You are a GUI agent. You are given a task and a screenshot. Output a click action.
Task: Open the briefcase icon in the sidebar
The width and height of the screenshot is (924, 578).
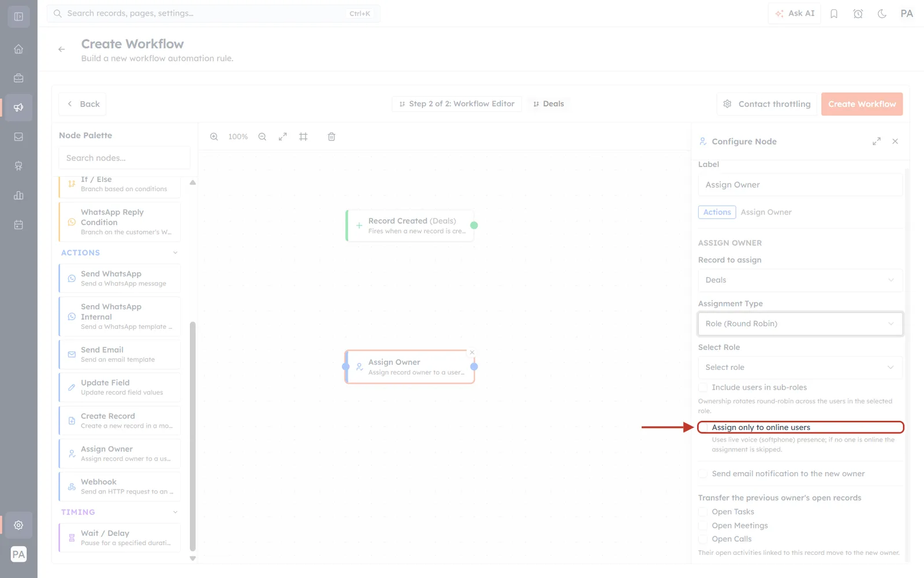click(18, 78)
